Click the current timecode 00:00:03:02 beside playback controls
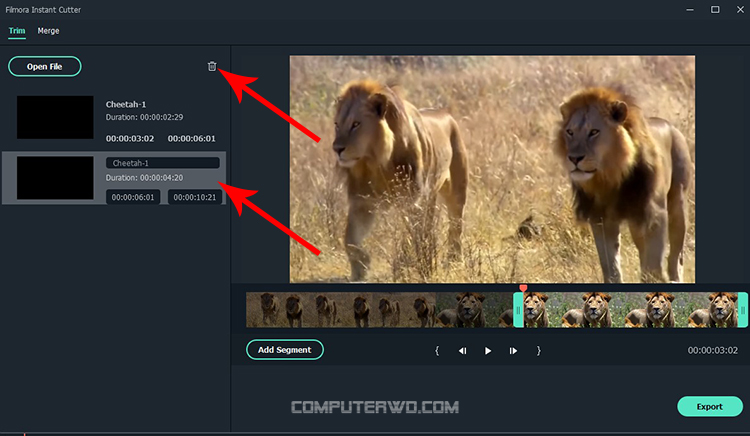Image resolution: width=750 pixels, height=436 pixels. pyautogui.click(x=713, y=350)
